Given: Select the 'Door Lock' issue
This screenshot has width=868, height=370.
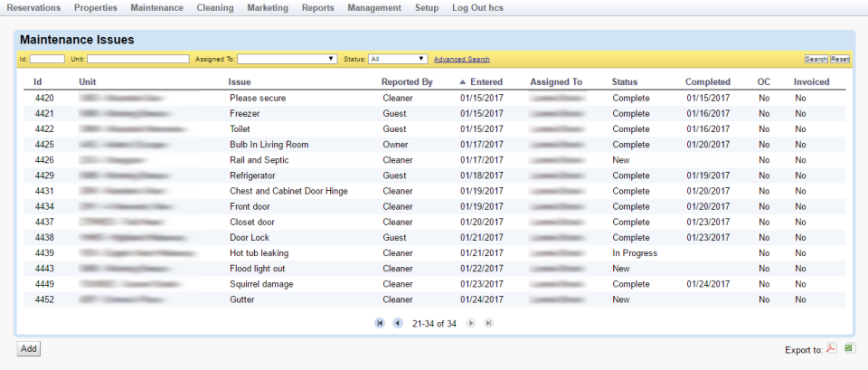Looking at the screenshot, I should [x=250, y=238].
